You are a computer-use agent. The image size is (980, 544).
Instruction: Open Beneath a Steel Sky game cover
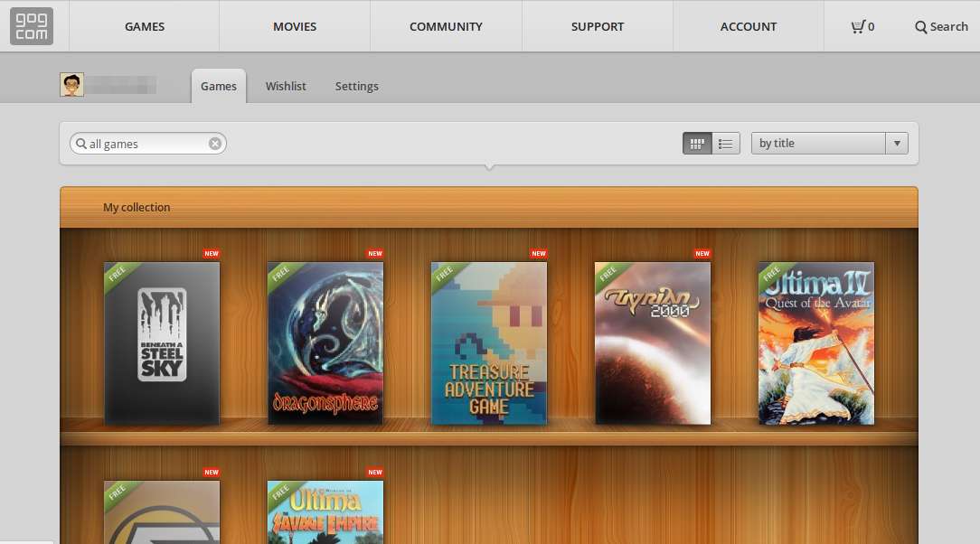[162, 343]
